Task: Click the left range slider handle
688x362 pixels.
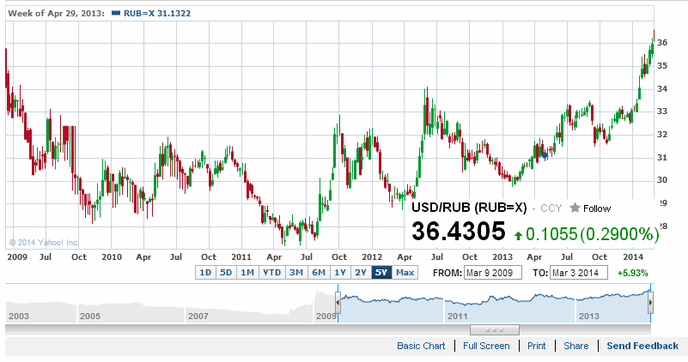Action: [338, 303]
